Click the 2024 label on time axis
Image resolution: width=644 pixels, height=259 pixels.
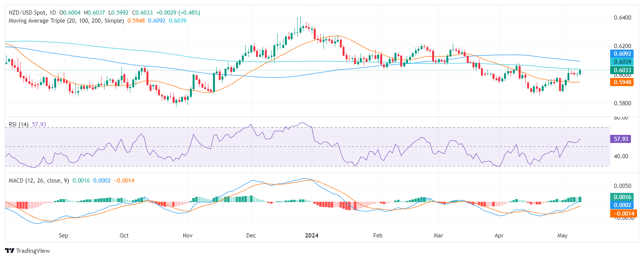pyautogui.click(x=311, y=236)
